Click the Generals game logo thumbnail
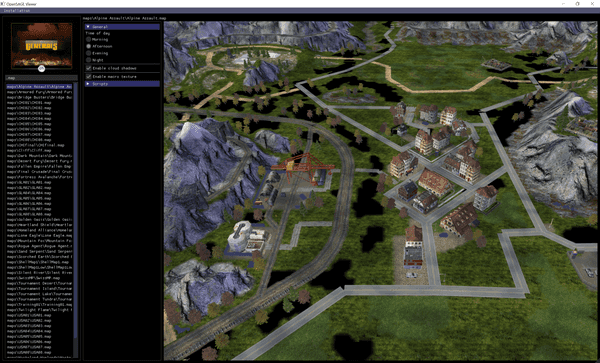The image size is (600, 363). (42, 45)
